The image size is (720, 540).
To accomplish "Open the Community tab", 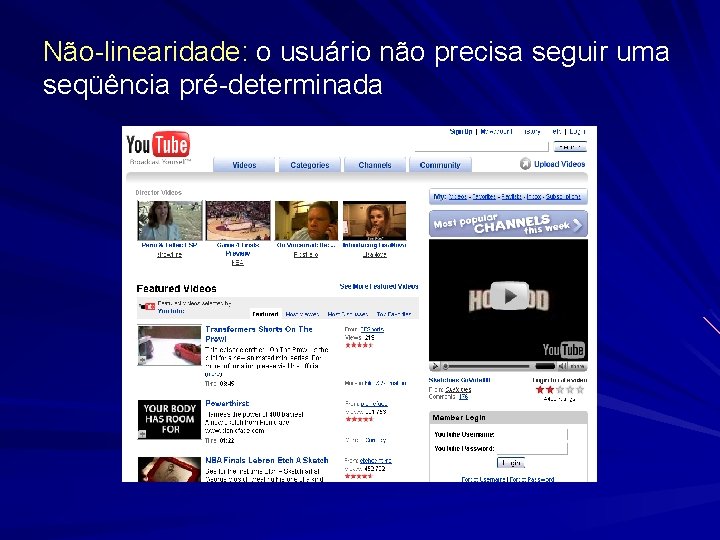I will tap(440, 165).
